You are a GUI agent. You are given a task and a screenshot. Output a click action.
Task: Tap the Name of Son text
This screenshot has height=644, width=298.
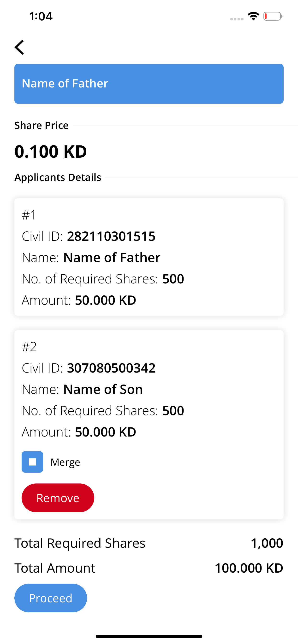coord(103,389)
